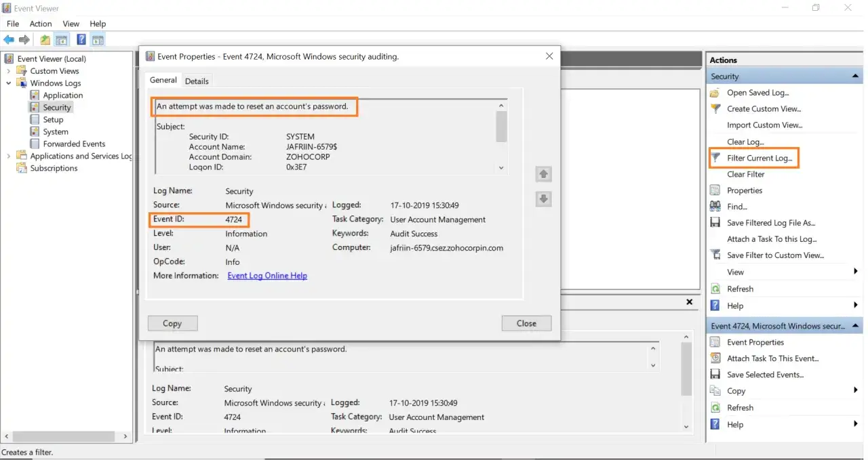Collapse the Windows Logs tree node
This screenshot has width=868, height=460.
pos(9,83)
